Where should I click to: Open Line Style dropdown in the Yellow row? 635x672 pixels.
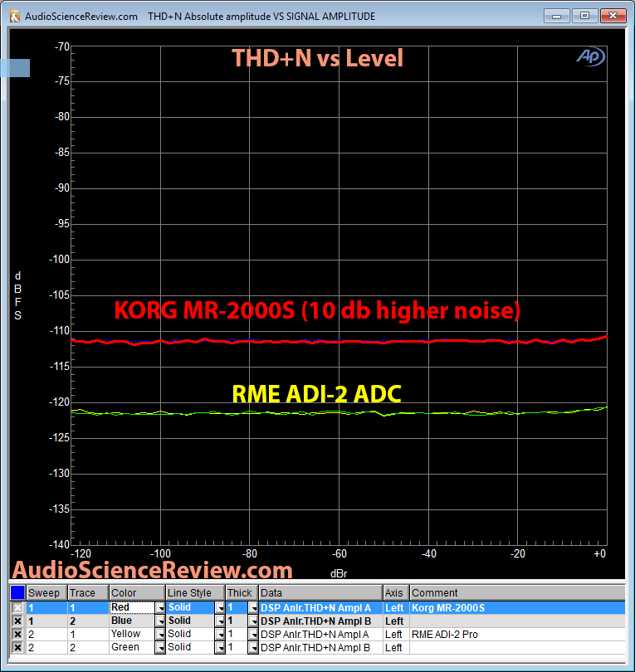coord(220,635)
